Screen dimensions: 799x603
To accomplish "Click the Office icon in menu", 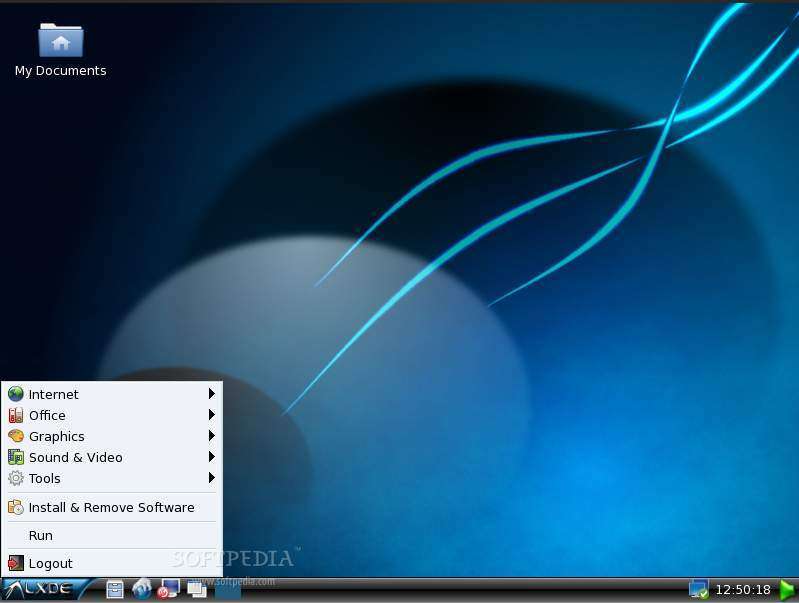I will pyautogui.click(x=16, y=415).
